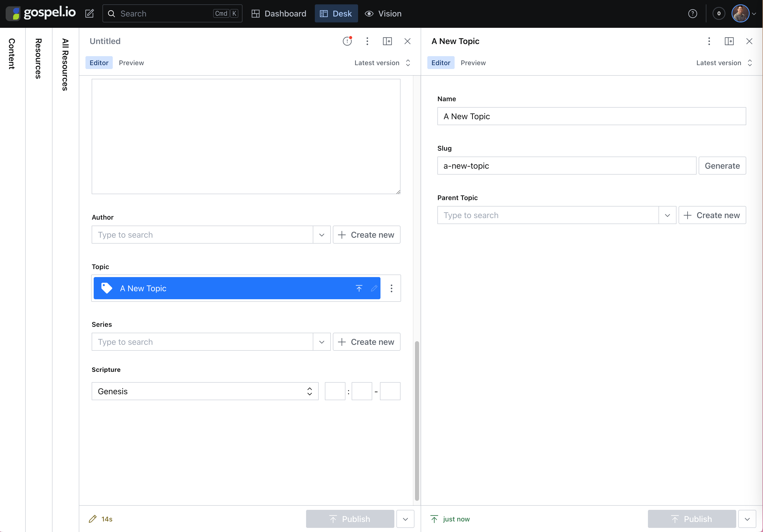This screenshot has width=763, height=532.
Task: Click the Scripture starting verse box
Action: [362, 391]
